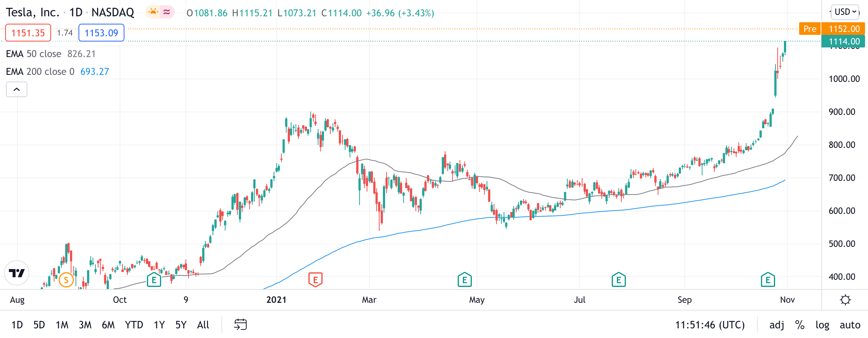868x338 pixels.
Task: Toggle percent scale mode
Action: coord(800,325)
